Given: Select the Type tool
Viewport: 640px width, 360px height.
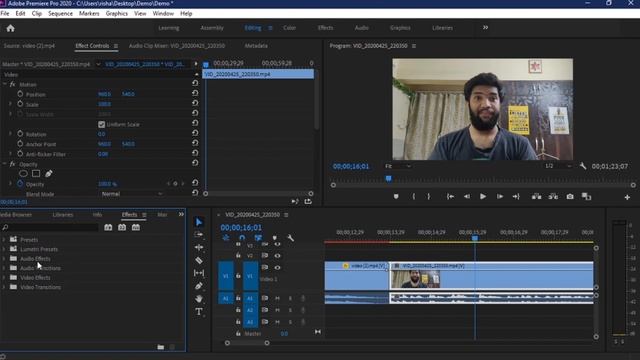Looking at the screenshot, I should [199, 312].
